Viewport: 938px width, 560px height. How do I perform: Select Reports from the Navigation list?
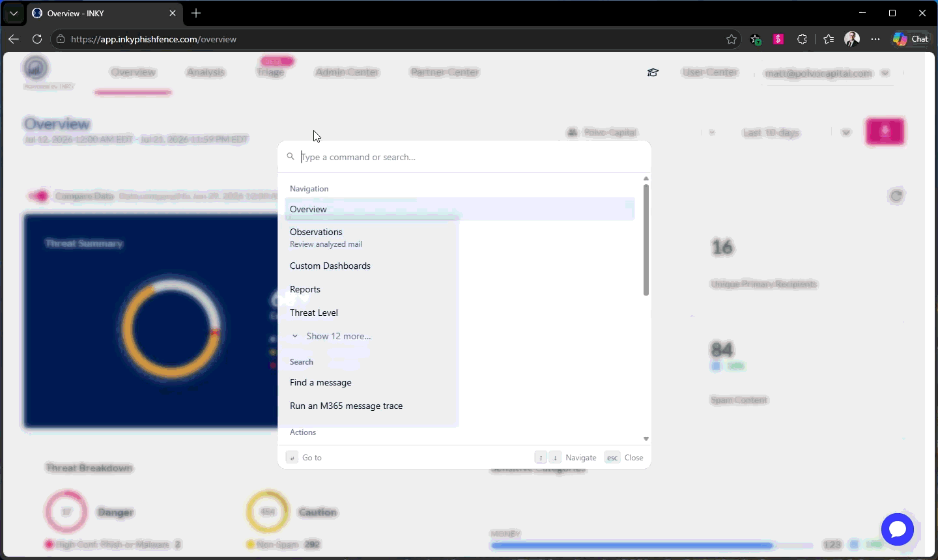459,289
